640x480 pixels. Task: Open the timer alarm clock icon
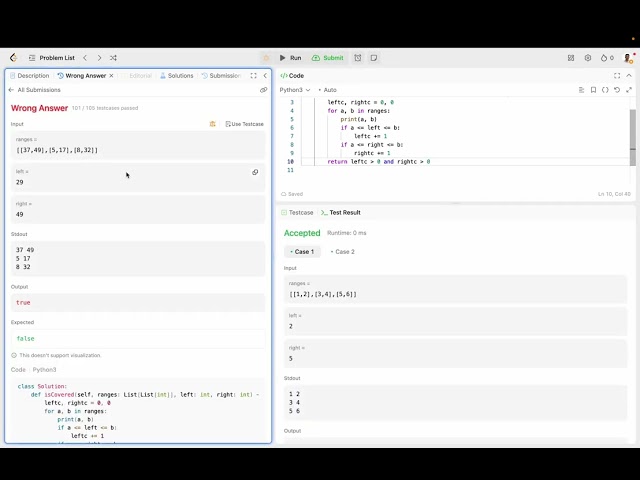358,58
